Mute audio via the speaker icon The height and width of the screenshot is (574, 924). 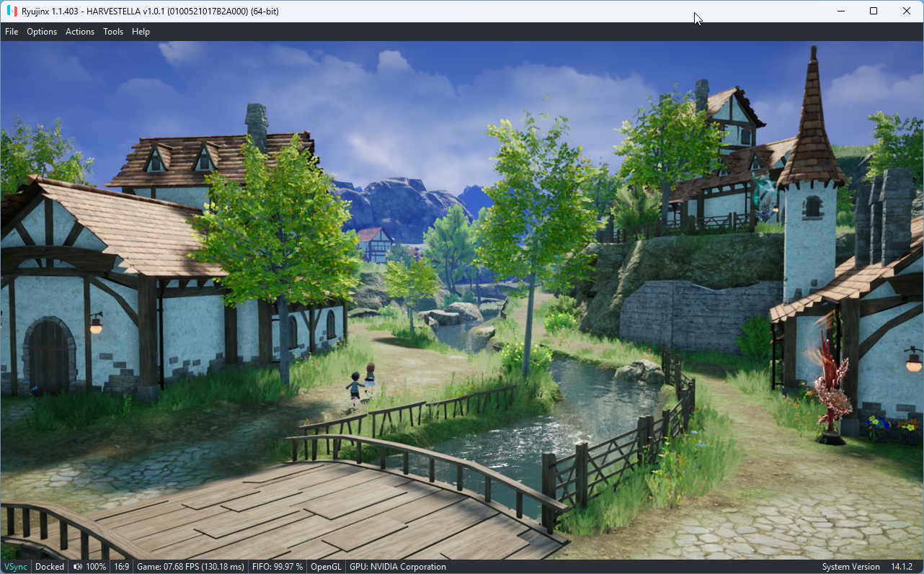pyautogui.click(x=78, y=567)
